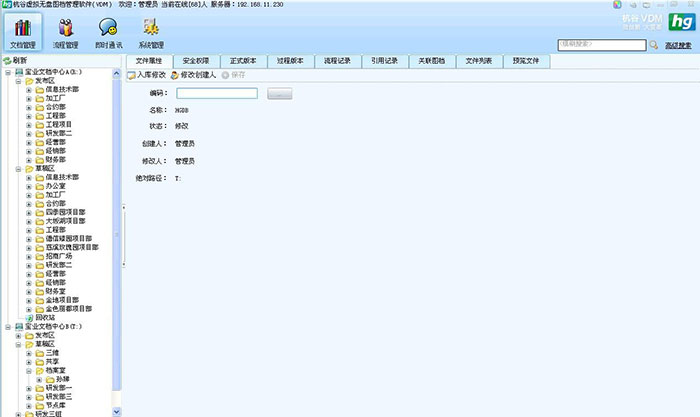Select the 四季园项目部 folder
The image size is (700, 417).
click(65, 212)
